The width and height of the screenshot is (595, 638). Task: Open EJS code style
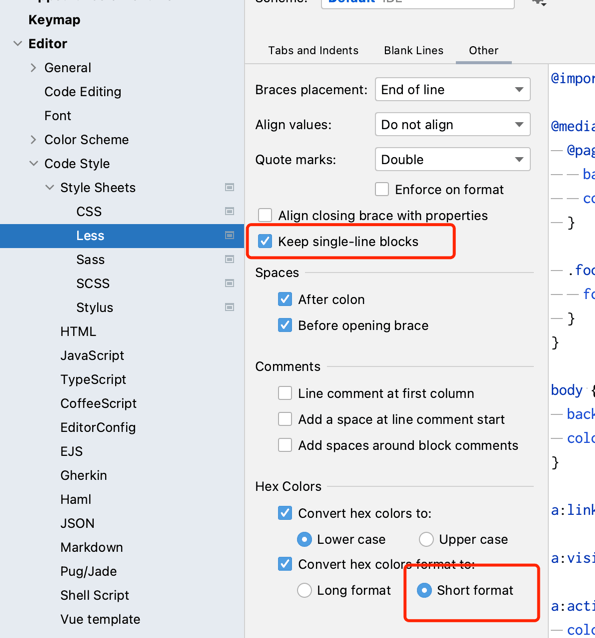(71, 452)
